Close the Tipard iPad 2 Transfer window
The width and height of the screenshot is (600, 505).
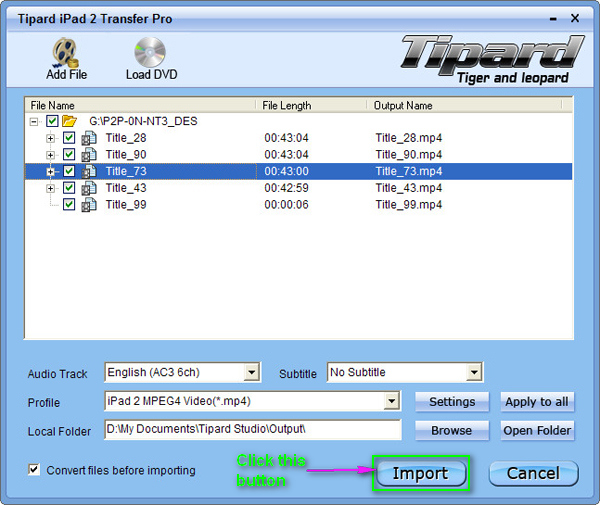(575, 18)
